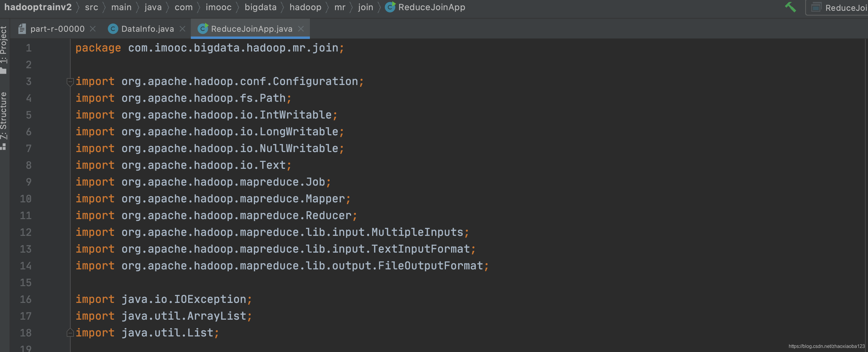Click line number 15 in the gutter

(x=26, y=283)
